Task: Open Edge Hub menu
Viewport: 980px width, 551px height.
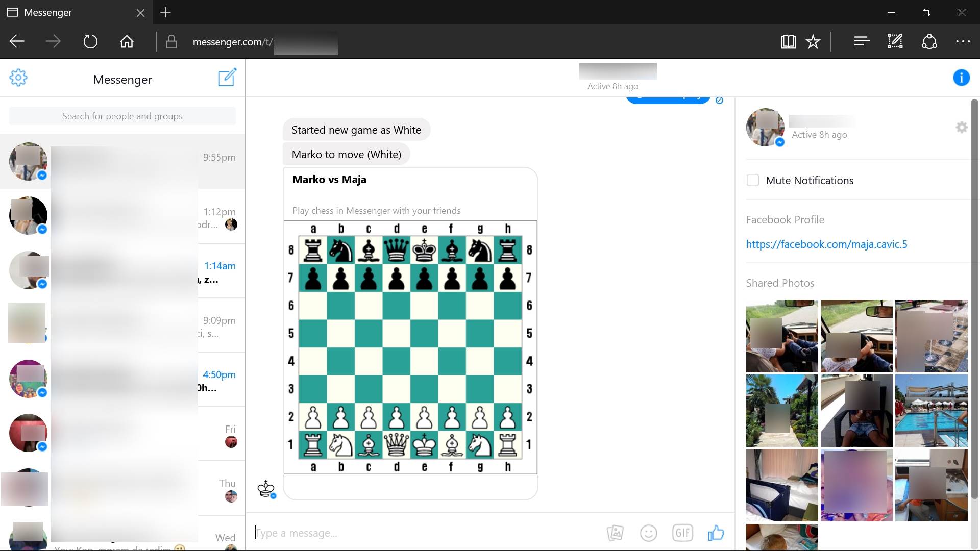Action: [862, 41]
